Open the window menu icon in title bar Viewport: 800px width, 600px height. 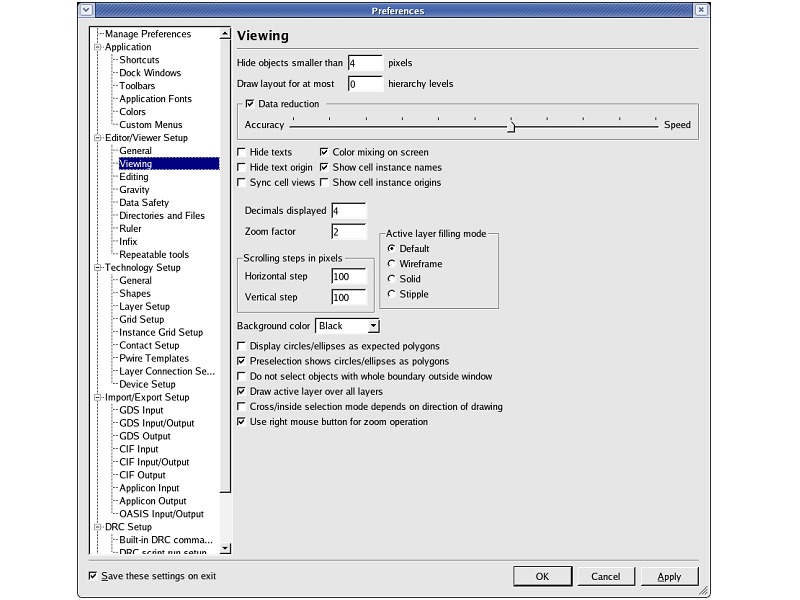point(87,11)
